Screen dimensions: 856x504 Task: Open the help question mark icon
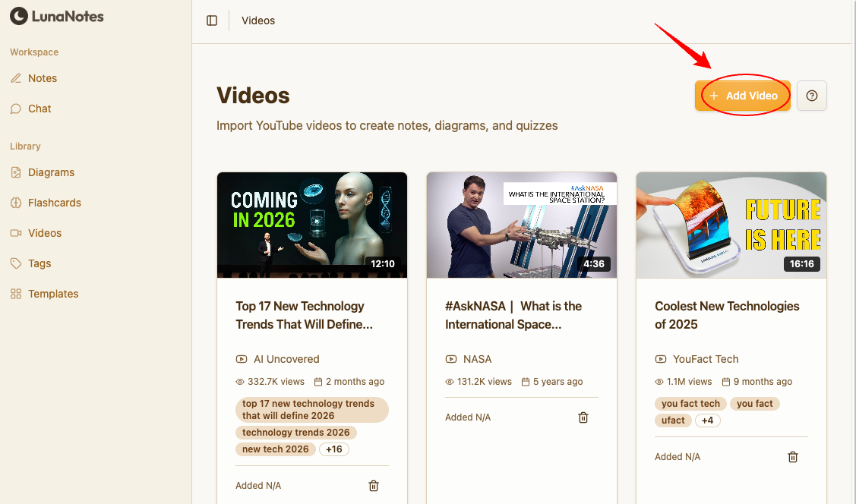click(x=812, y=96)
